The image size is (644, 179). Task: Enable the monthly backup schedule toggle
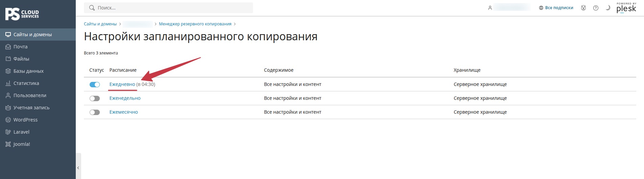click(95, 112)
